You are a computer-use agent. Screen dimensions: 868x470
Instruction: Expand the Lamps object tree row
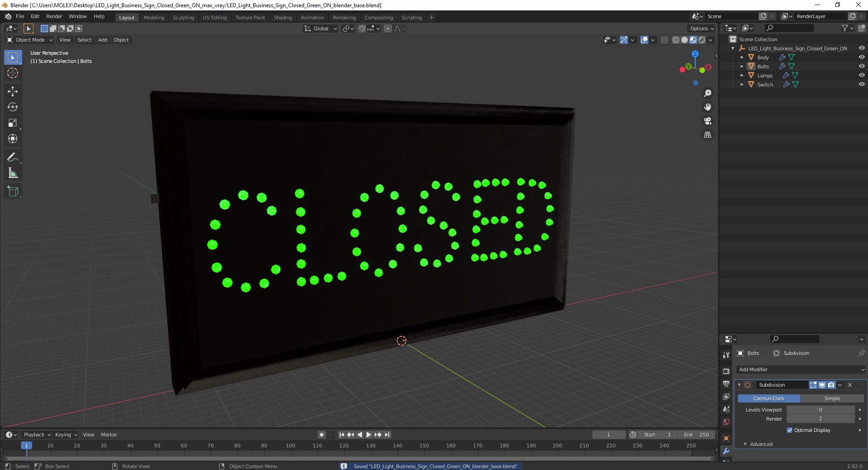coord(742,76)
